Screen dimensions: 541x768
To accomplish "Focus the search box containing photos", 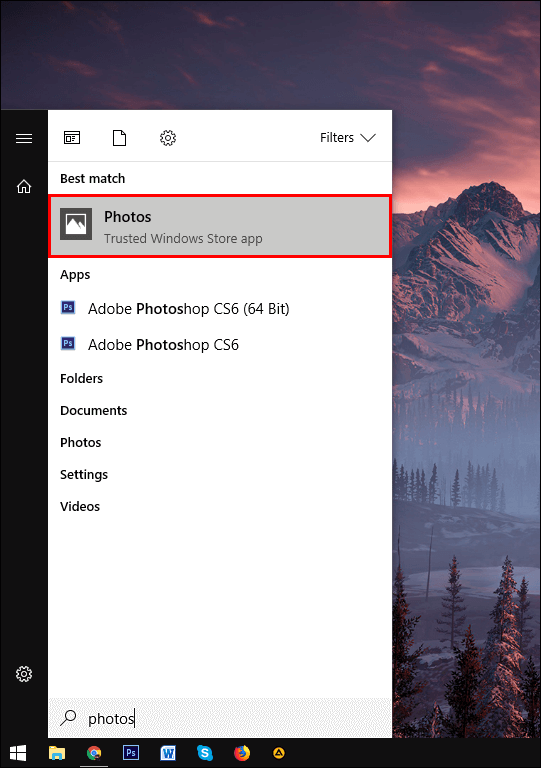I will (220, 718).
